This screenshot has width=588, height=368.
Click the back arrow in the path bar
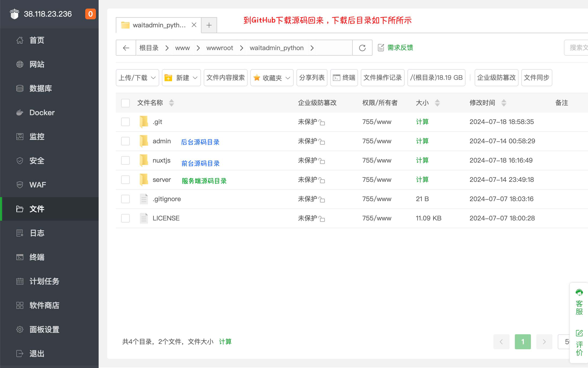126,48
